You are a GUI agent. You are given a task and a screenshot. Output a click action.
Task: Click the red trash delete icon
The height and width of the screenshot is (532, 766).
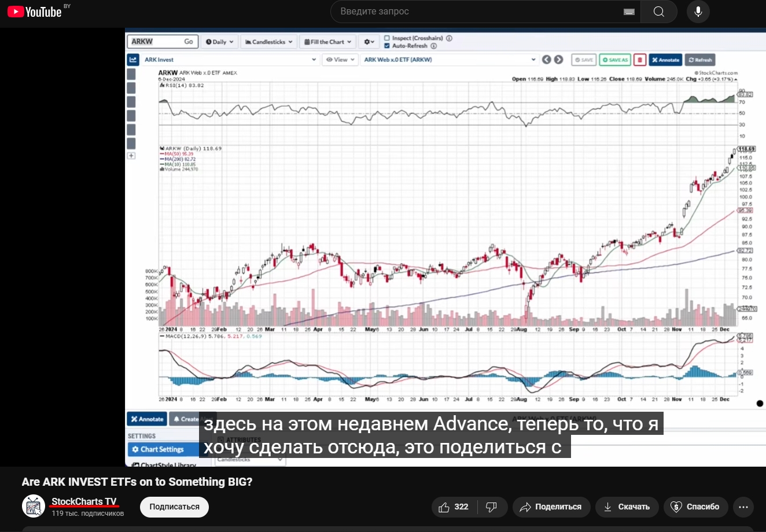(640, 60)
